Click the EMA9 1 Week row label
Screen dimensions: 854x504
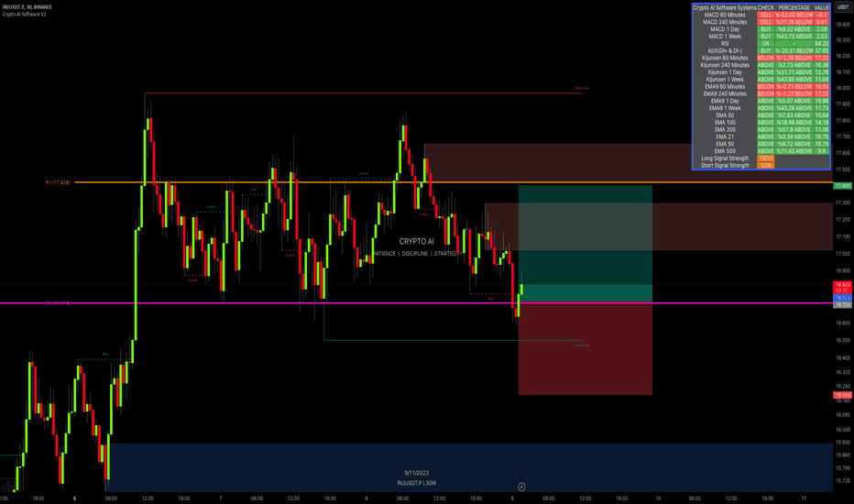(725, 108)
